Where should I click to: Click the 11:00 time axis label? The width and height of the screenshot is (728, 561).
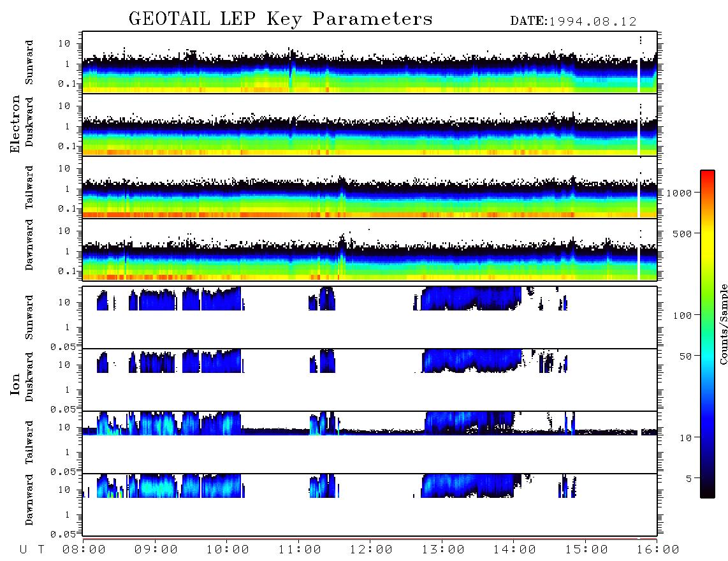(x=299, y=550)
